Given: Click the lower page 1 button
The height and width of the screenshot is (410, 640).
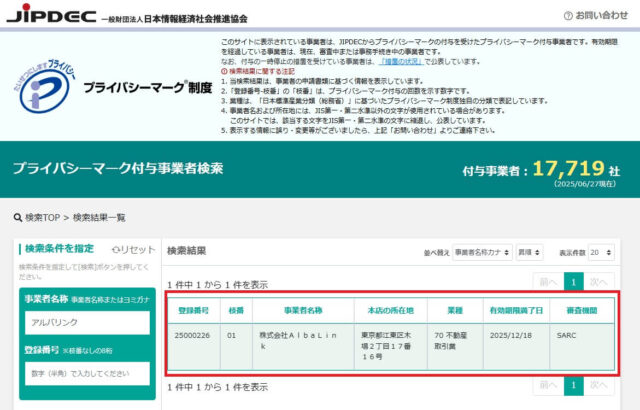Looking at the screenshot, I should click(x=573, y=385).
